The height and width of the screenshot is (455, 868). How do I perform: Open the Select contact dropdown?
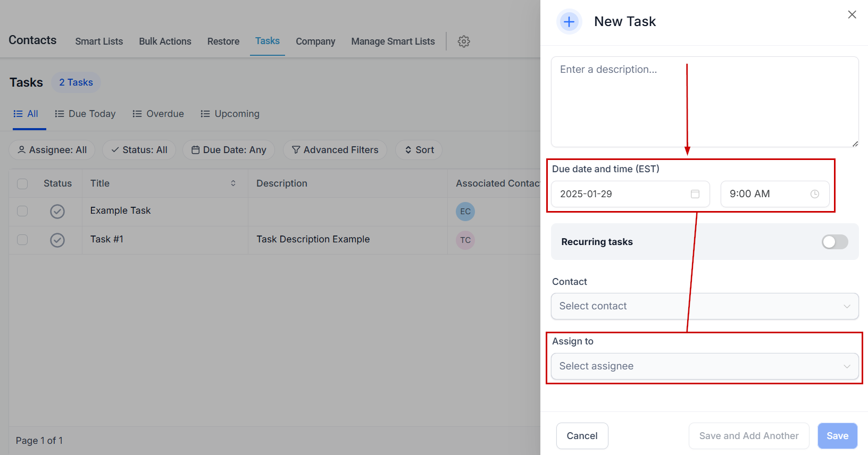pyautogui.click(x=705, y=306)
